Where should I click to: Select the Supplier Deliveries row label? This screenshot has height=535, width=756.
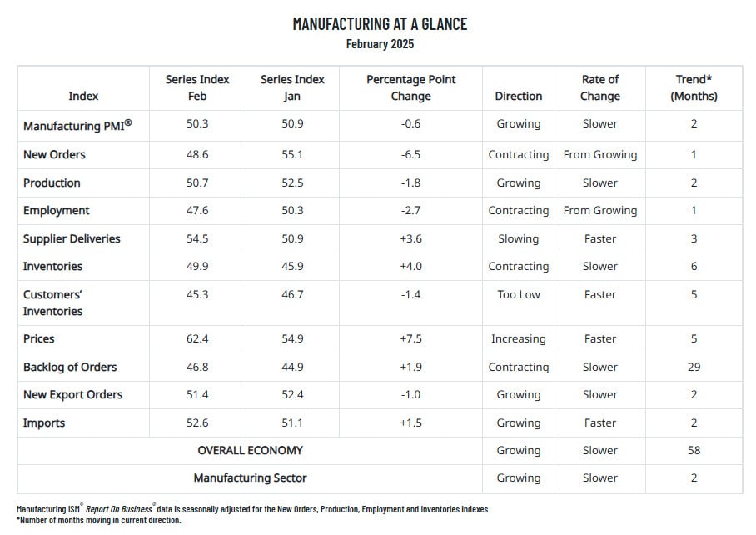[x=72, y=238]
